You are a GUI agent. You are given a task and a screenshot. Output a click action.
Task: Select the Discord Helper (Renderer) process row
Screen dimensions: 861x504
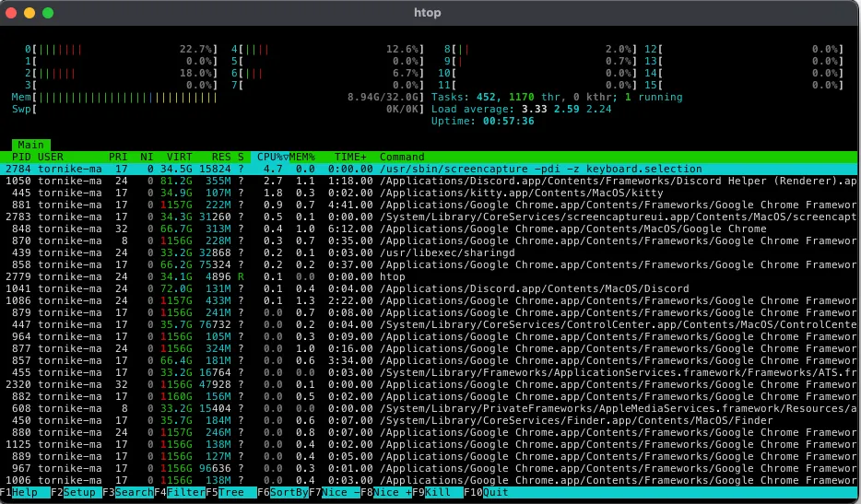tap(429, 182)
